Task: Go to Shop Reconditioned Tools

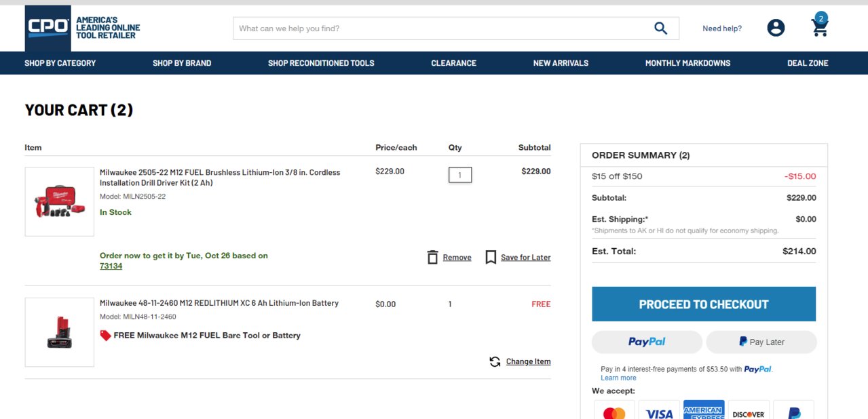Action: click(x=321, y=63)
